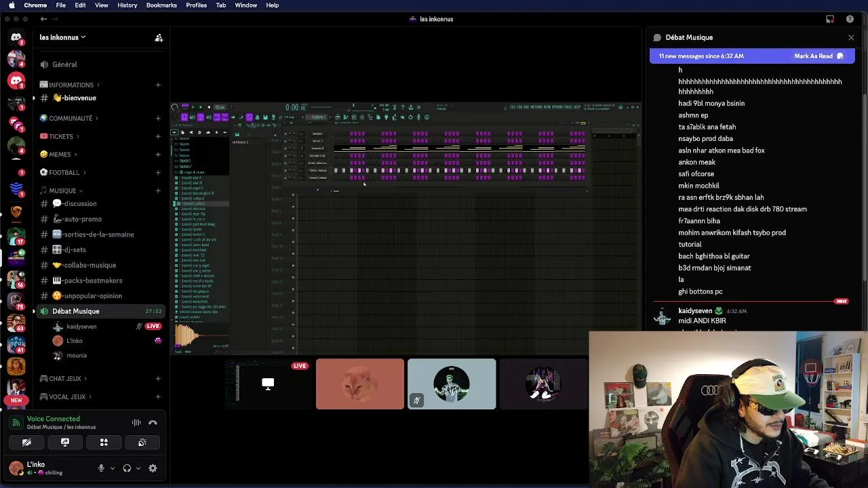
Task: Create a channel in the FOOTBALL category
Action: tap(158, 172)
